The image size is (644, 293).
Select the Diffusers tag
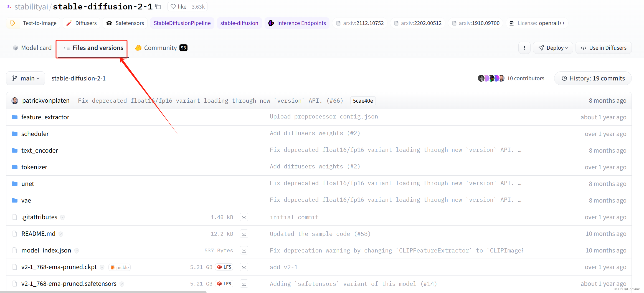pyautogui.click(x=82, y=23)
